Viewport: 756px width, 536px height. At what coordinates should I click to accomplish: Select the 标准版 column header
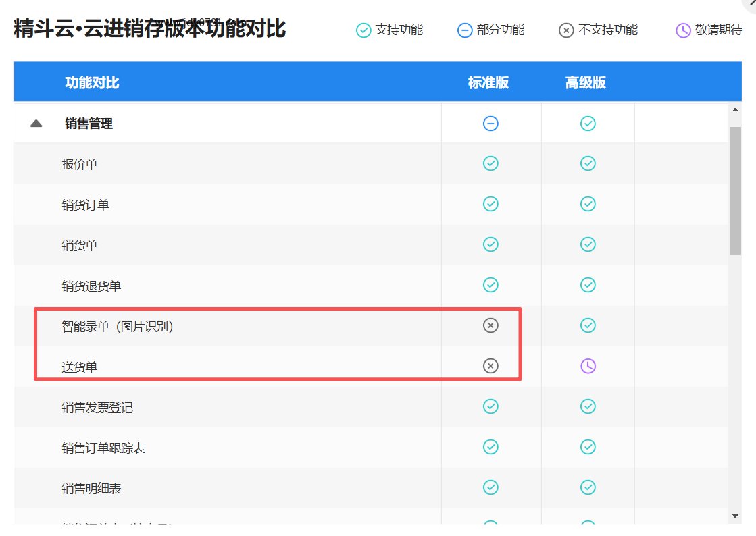(488, 82)
